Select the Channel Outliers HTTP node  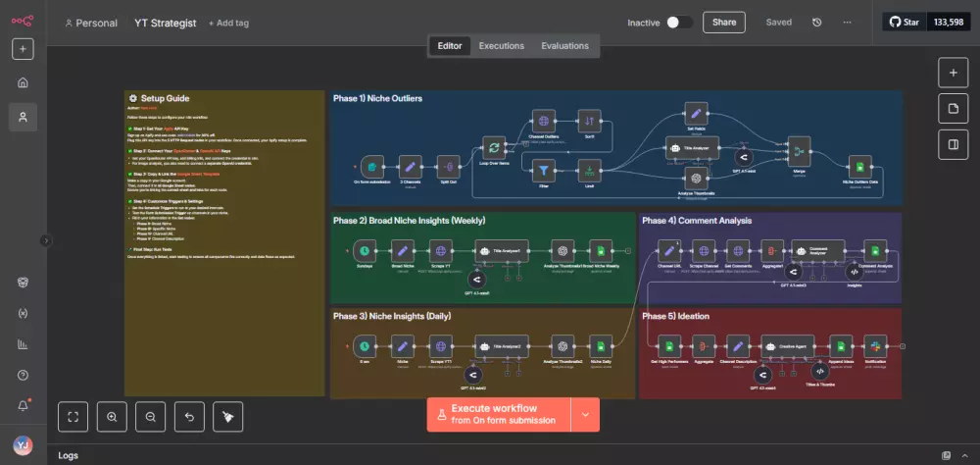click(544, 121)
